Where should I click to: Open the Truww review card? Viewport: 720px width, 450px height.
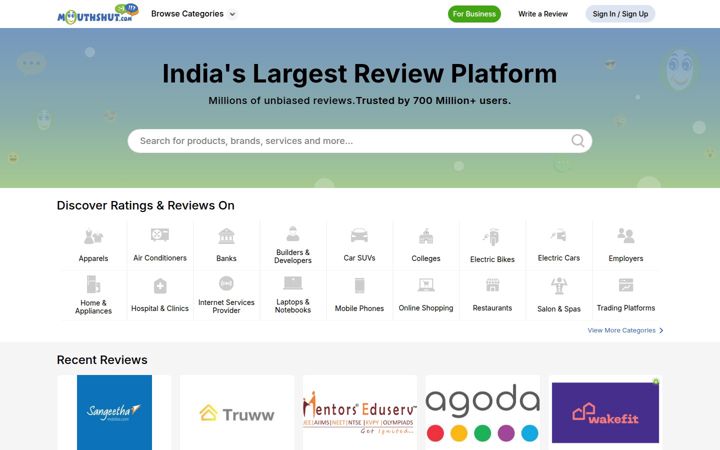coord(237,412)
